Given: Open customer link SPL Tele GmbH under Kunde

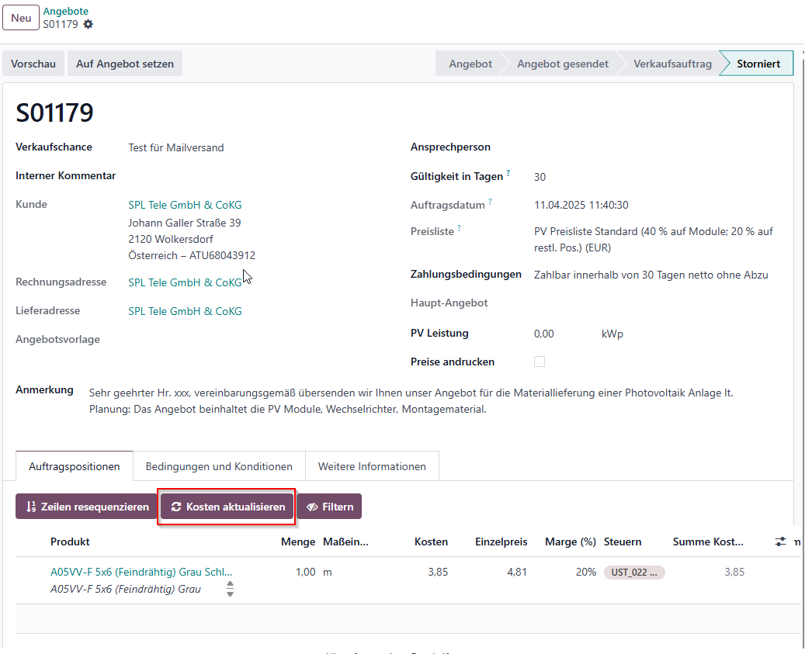Looking at the screenshot, I should [x=185, y=205].
